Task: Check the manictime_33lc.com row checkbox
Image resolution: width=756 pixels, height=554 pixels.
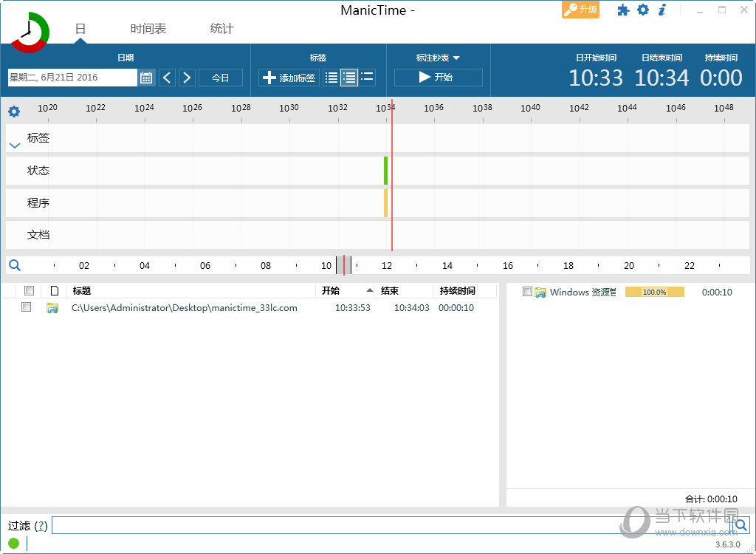Action: pyautogui.click(x=26, y=307)
